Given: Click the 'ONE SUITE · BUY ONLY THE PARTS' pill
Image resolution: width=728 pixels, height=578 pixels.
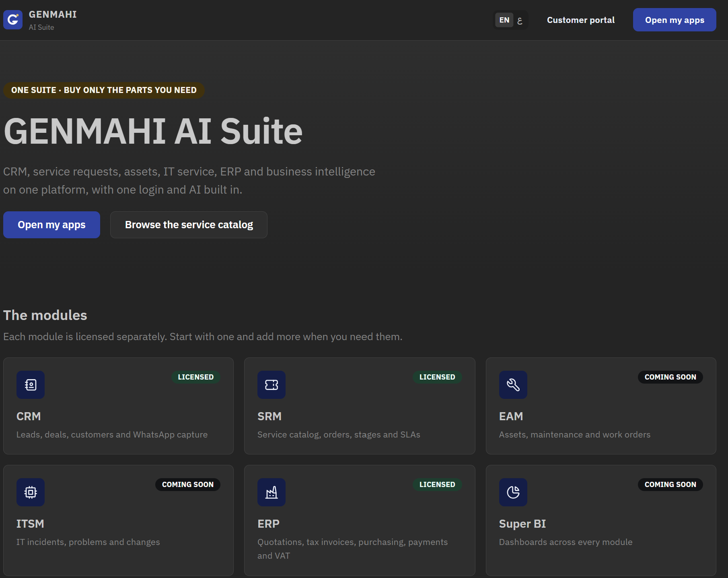Looking at the screenshot, I should [104, 90].
